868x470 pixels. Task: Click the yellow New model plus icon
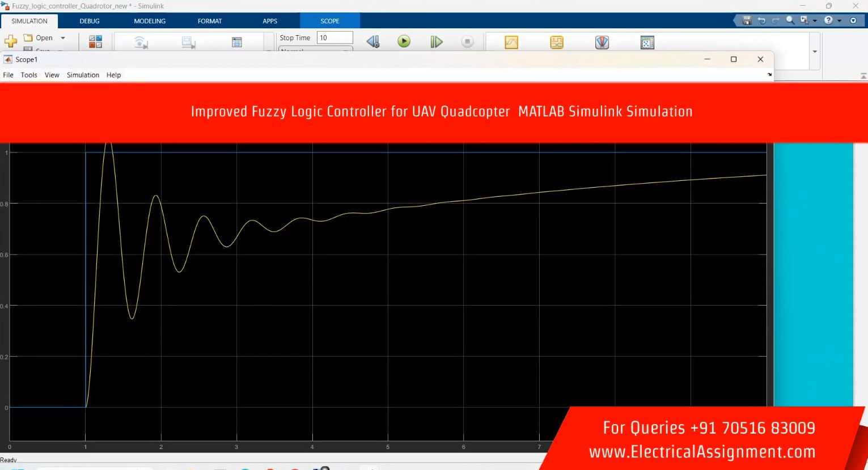(11, 41)
